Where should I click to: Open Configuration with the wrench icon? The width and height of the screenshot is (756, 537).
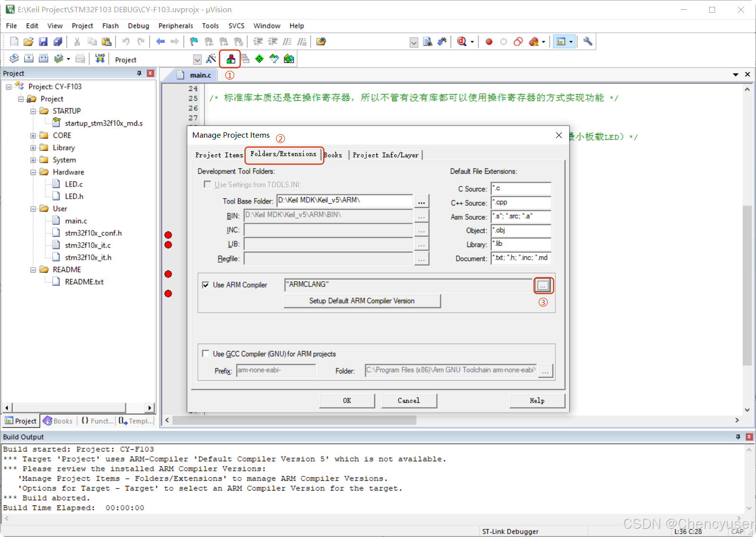click(588, 42)
